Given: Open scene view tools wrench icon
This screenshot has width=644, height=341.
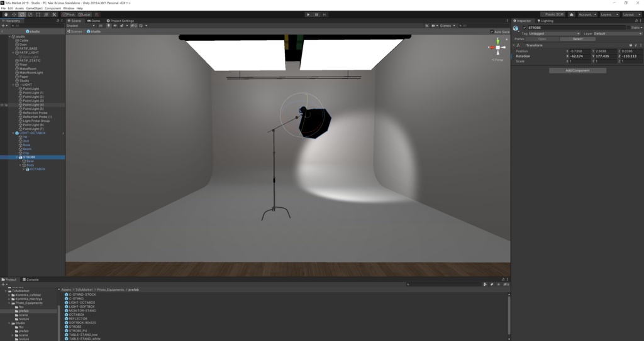Looking at the screenshot, I should point(427,26).
